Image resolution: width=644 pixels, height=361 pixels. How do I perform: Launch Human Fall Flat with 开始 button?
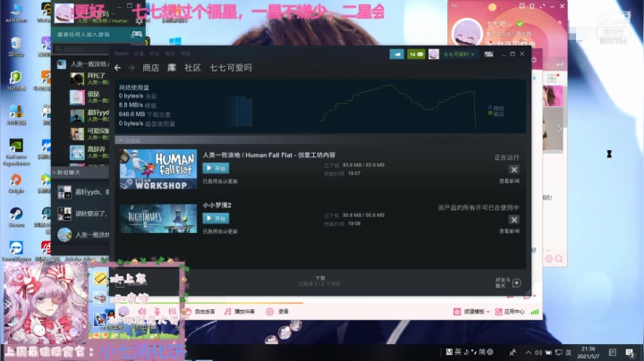pyautogui.click(x=216, y=168)
